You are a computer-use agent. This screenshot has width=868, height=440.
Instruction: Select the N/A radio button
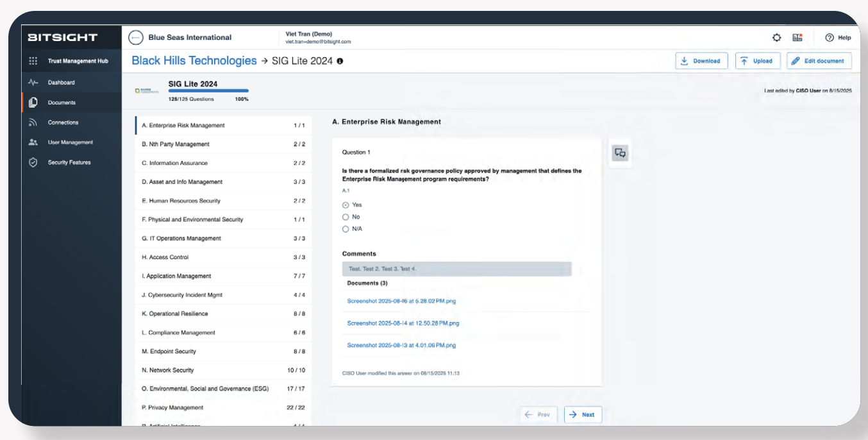[346, 229]
